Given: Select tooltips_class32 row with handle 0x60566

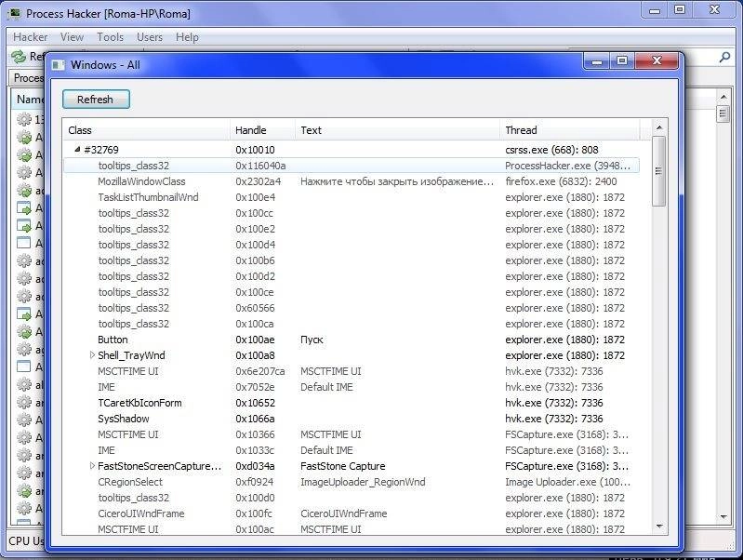Looking at the screenshot, I should tap(352, 308).
